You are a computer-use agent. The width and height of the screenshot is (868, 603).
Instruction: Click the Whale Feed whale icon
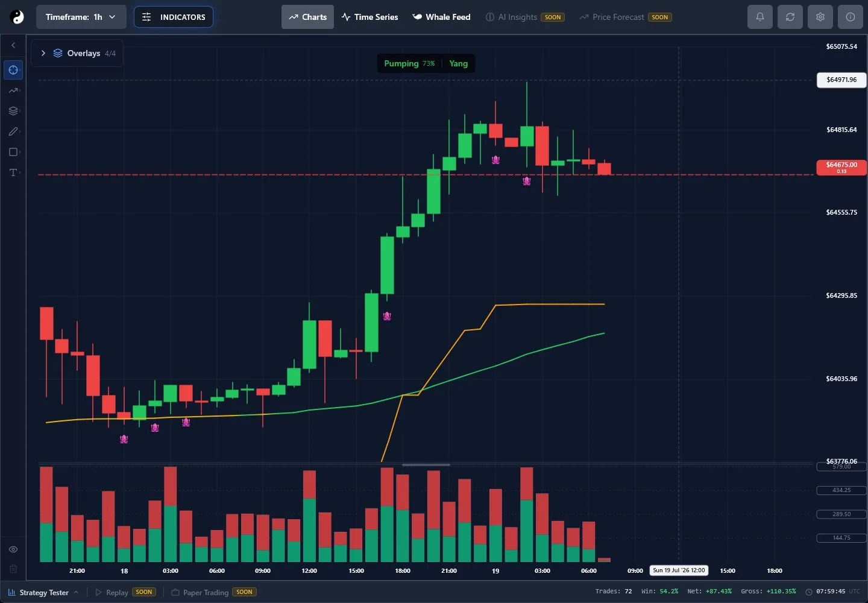pos(417,17)
